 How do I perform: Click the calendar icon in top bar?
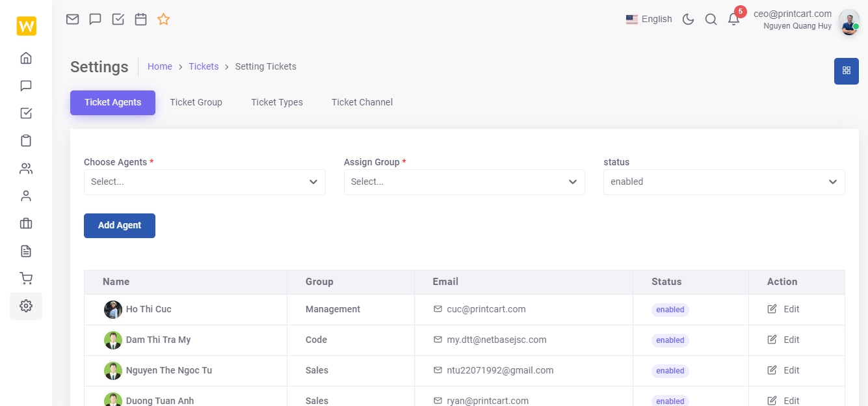(140, 19)
